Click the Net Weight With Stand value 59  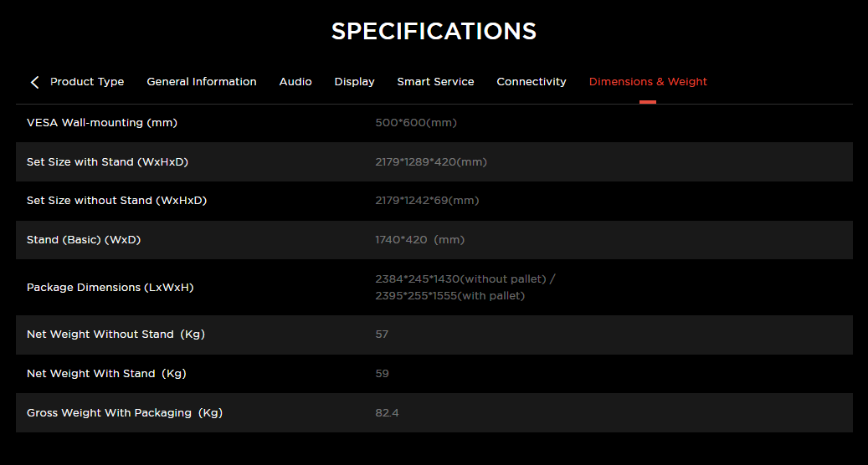(x=382, y=374)
